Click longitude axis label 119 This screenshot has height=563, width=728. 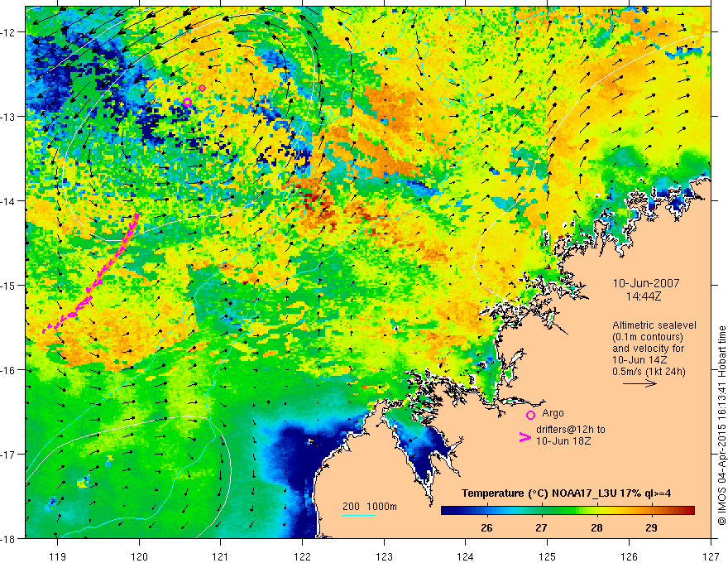tap(58, 556)
